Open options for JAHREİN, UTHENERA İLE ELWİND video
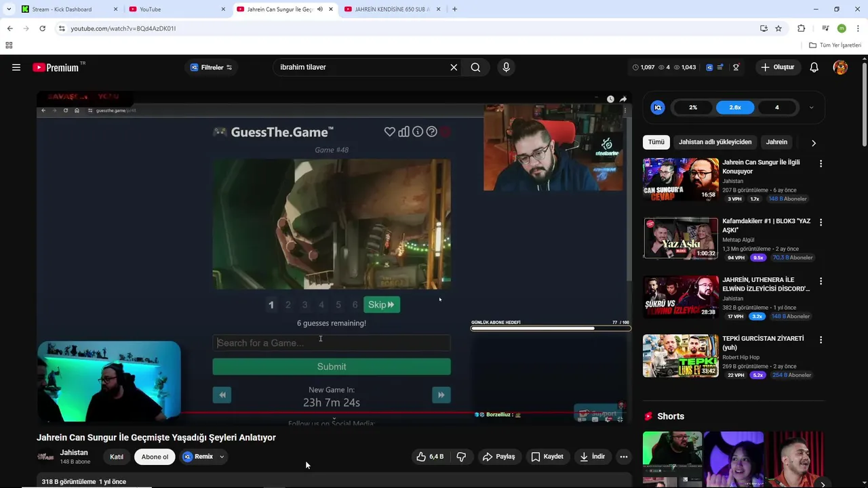This screenshot has width=868, height=488. pos(821,281)
